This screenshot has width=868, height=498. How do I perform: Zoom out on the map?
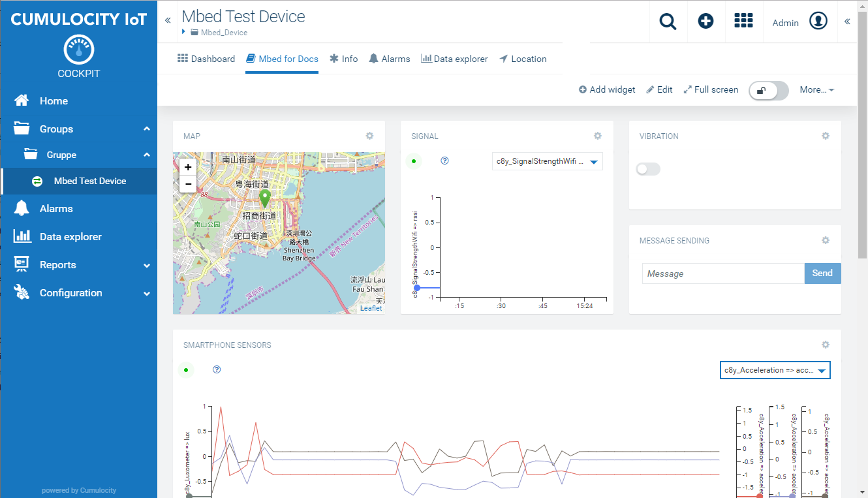tap(188, 184)
